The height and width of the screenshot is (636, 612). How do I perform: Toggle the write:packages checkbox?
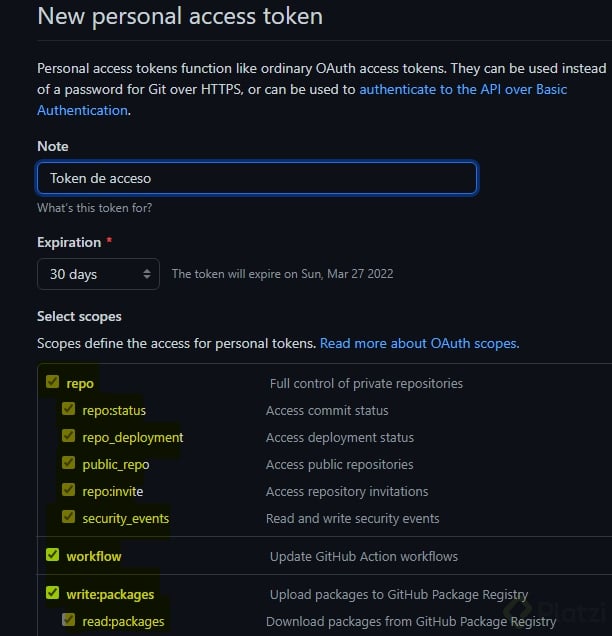click(x=52, y=593)
